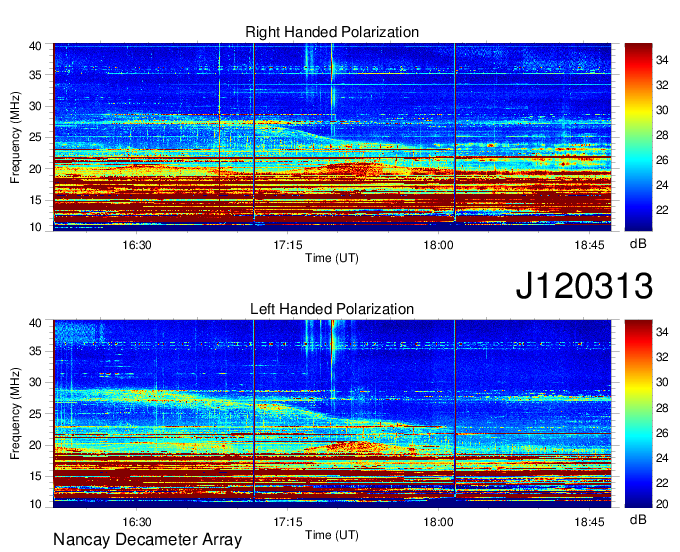680x552 pixels.
Task: Click the 30 dB label on top colorbar
Action: coord(662,110)
